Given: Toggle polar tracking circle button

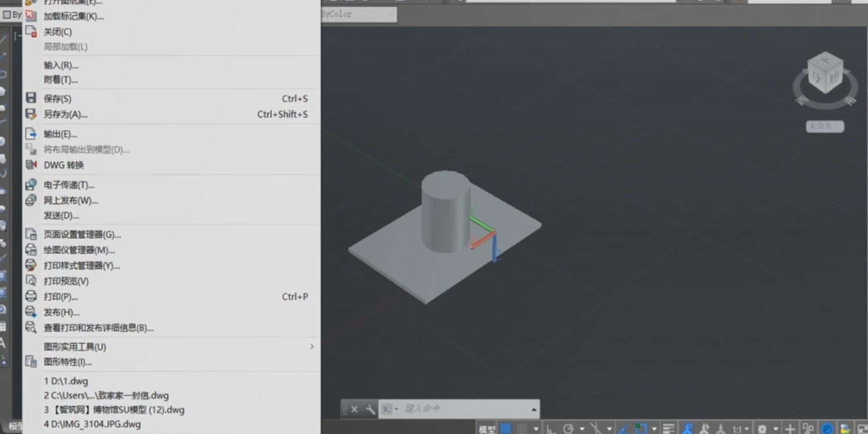Looking at the screenshot, I should coord(568,429).
